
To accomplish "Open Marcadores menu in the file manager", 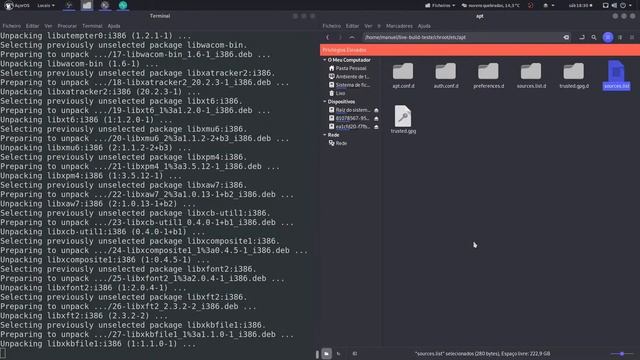I will pos(399,26).
